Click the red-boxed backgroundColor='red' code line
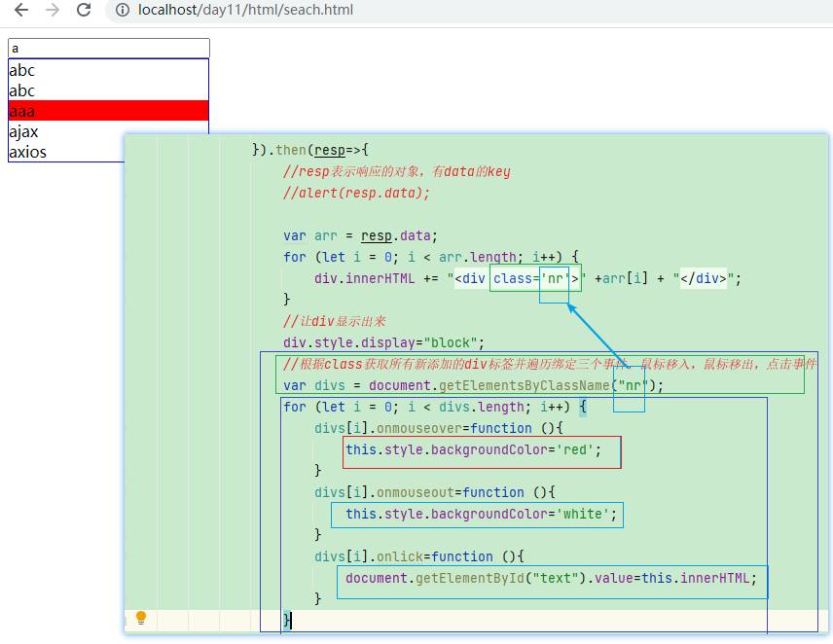Screen dimensions: 833x644 coord(481,450)
